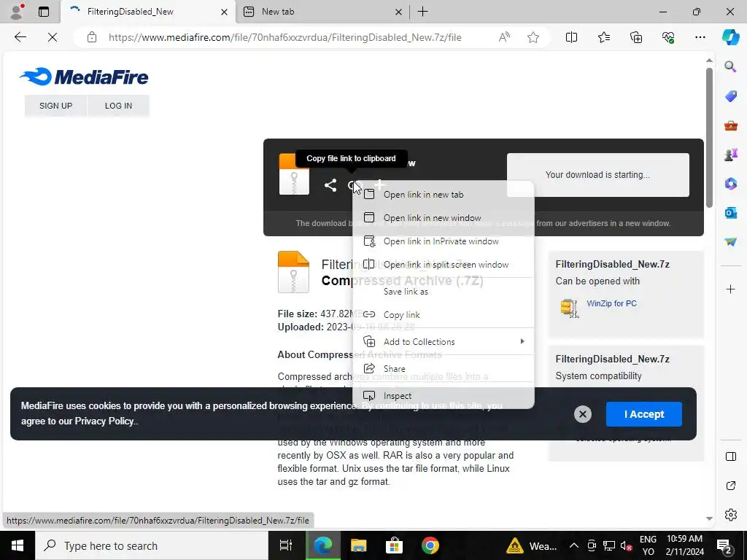Click the SIGN UP button
This screenshot has height=560, width=747.
tap(55, 106)
